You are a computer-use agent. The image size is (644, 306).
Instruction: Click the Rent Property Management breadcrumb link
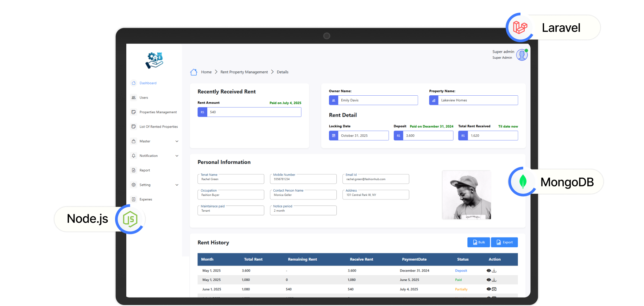244,72
